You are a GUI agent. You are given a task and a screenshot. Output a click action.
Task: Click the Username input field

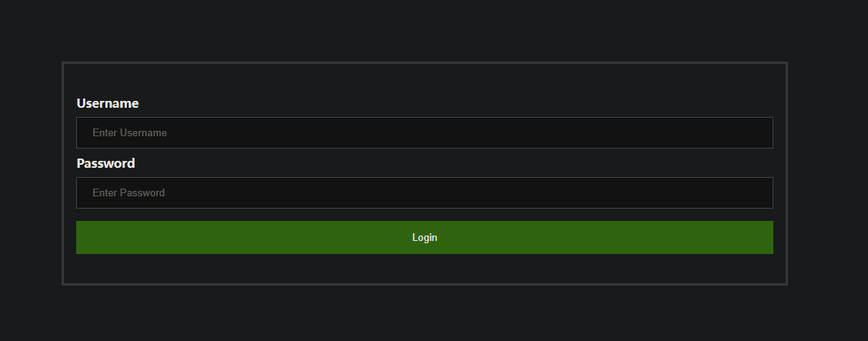click(x=424, y=132)
